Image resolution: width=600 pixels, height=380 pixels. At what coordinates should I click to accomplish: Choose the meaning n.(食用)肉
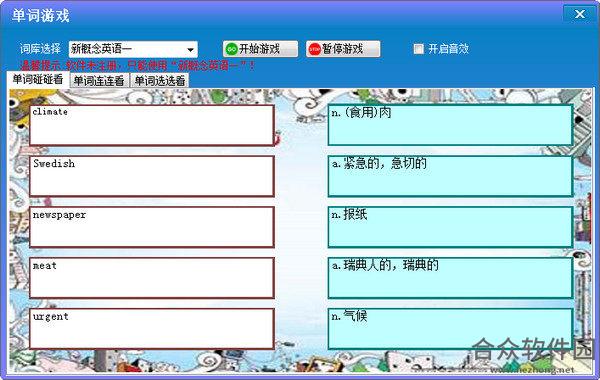[450, 125]
